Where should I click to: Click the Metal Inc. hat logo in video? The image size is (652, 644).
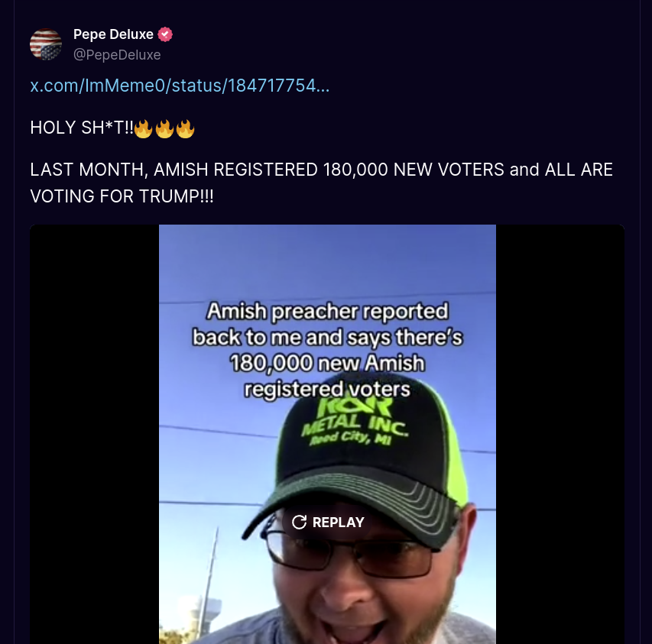(354, 422)
